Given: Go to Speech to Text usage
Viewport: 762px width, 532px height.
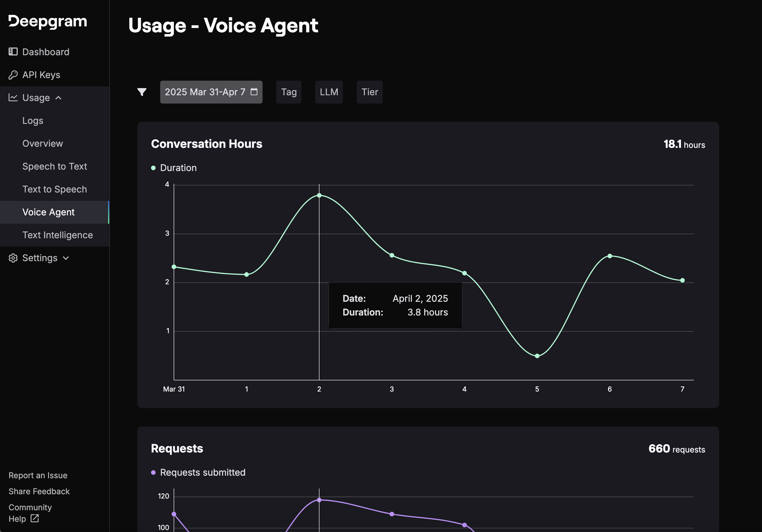Looking at the screenshot, I should [54, 166].
